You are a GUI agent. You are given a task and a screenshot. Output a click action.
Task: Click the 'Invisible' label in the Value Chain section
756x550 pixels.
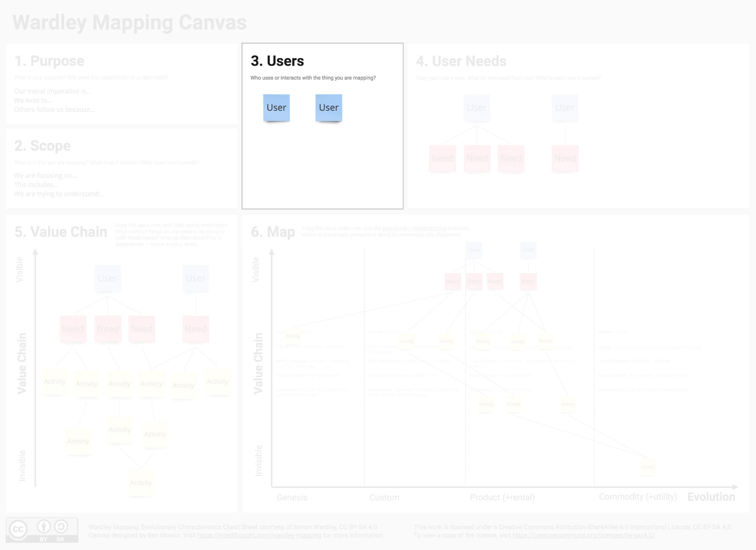22,466
